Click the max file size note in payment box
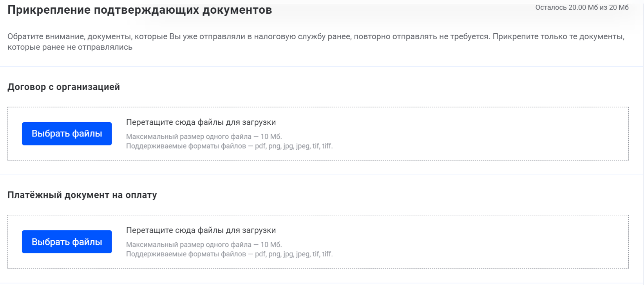 click(204, 245)
